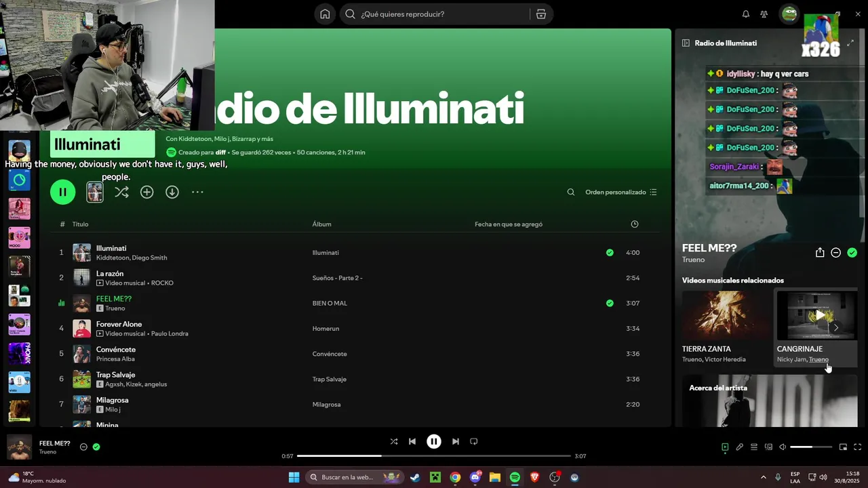
Task: Click minus circle in bottom player bar
Action: point(83,447)
